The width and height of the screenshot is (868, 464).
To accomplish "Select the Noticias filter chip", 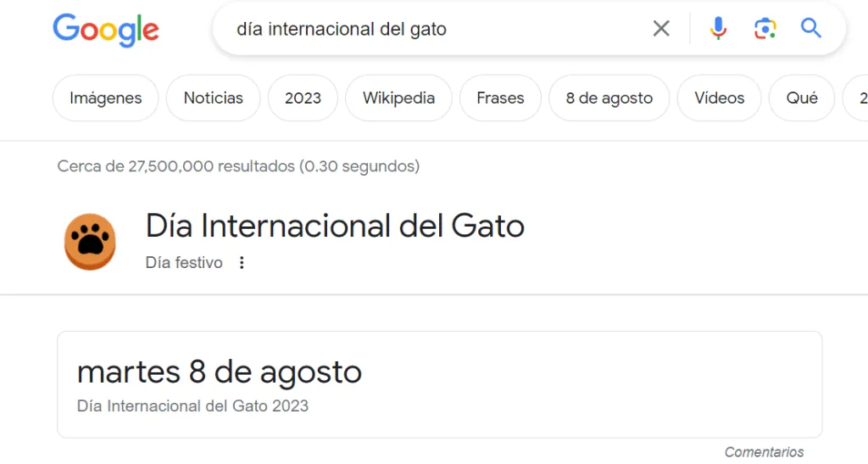I will pyautogui.click(x=214, y=98).
